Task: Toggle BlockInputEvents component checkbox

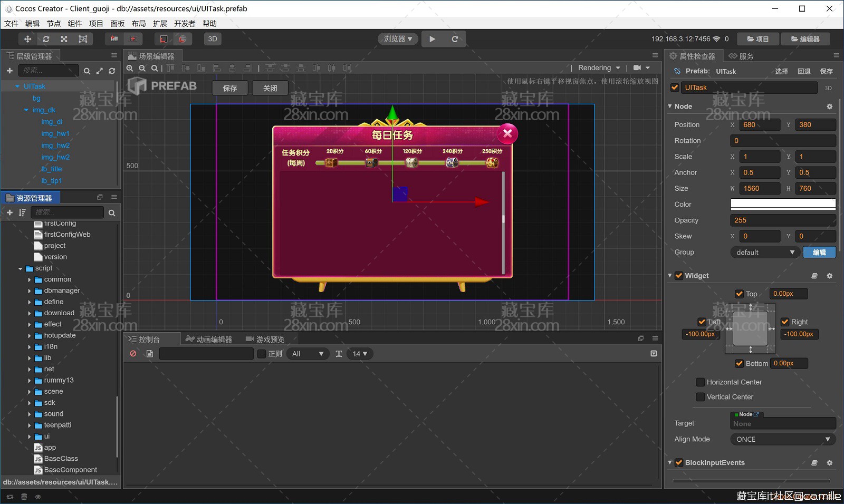Action: tap(679, 463)
